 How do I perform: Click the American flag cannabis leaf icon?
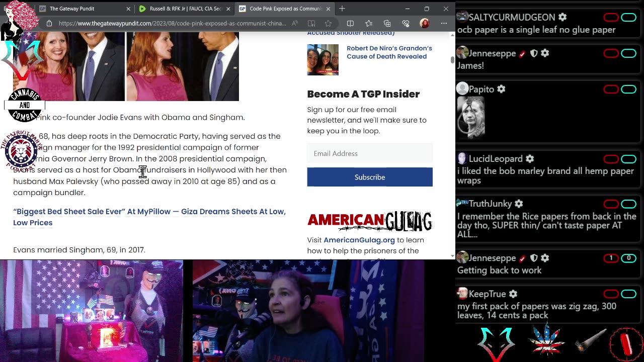click(x=547, y=340)
